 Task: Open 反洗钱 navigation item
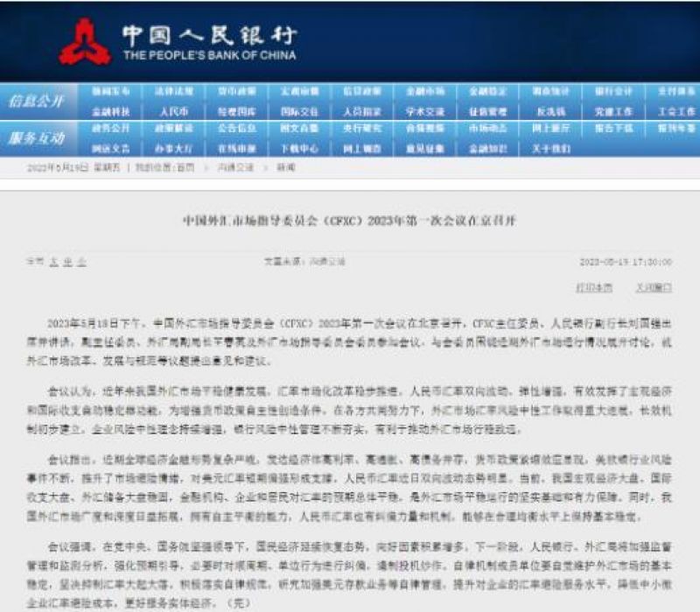[551, 112]
